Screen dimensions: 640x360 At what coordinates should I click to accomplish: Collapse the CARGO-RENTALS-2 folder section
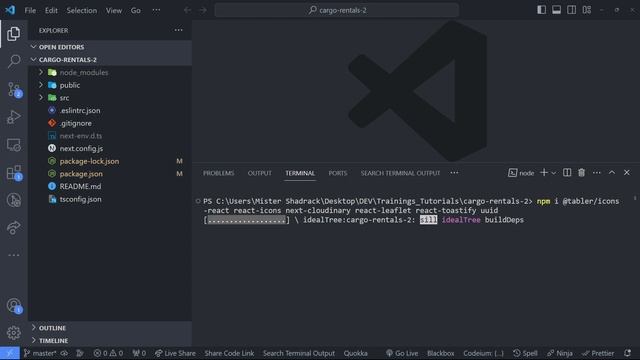(110, 60)
